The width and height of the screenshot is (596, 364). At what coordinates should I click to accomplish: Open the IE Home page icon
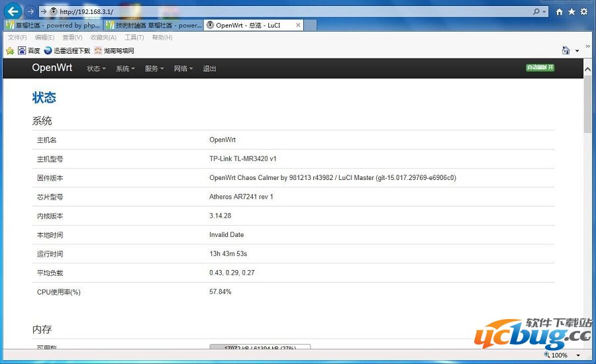coord(560,12)
